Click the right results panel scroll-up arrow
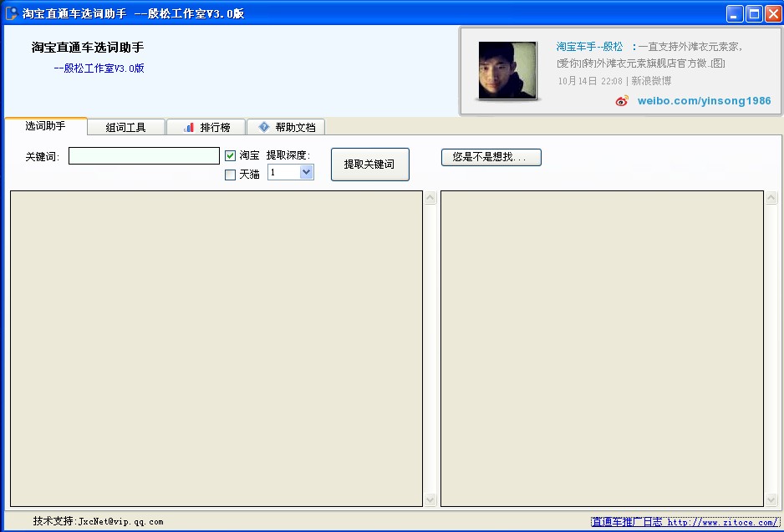 point(771,199)
